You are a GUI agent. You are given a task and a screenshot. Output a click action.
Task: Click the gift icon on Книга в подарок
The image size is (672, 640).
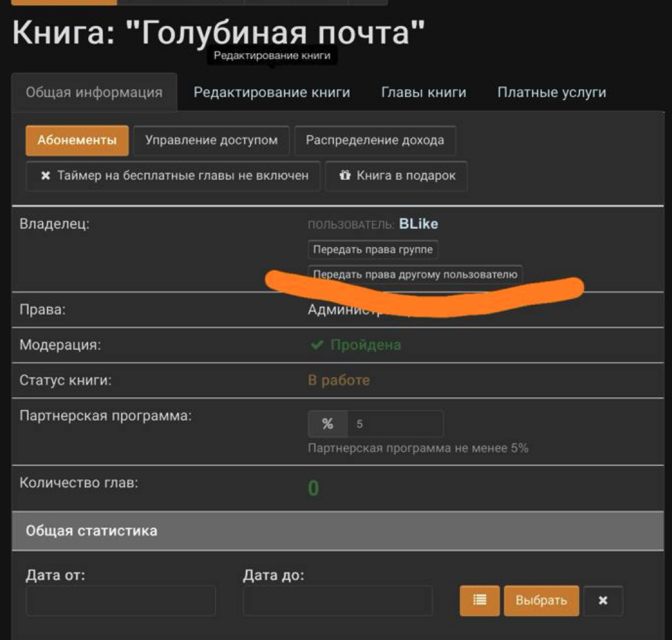click(345, 176)
